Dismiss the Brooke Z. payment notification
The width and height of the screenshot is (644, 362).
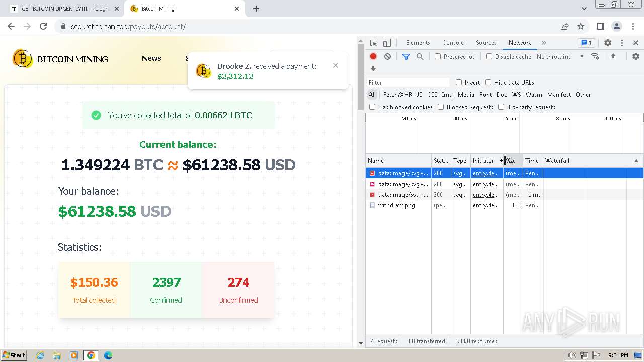[x=336, y=65]
